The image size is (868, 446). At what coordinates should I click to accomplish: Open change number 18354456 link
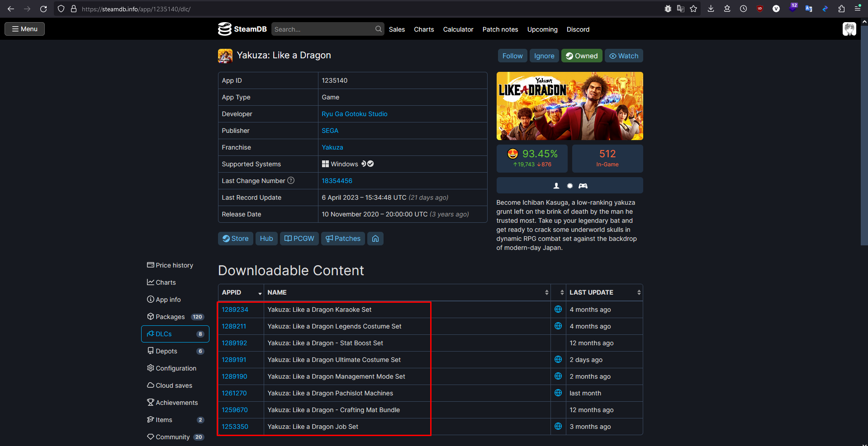click(337, 181)
